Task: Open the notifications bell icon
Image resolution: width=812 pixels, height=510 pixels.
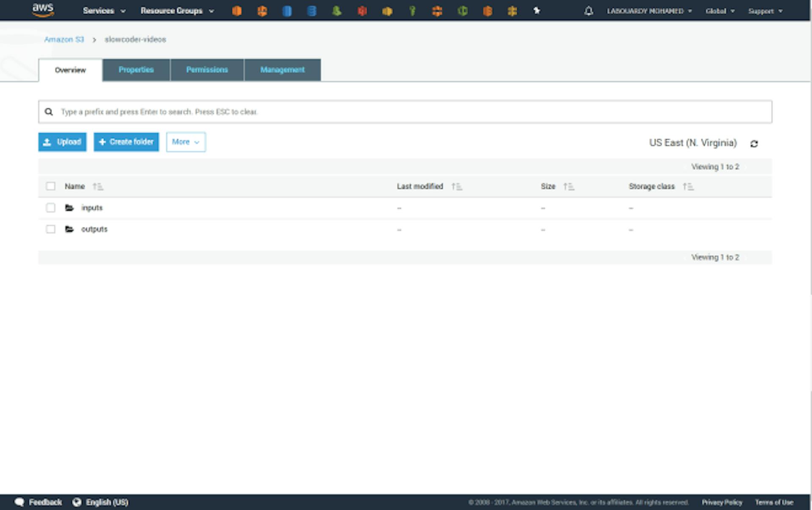Action: 588,11
